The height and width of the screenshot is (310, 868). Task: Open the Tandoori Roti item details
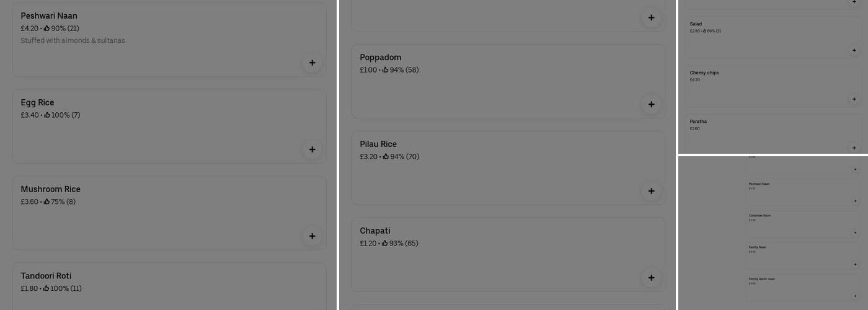point(46,276)
